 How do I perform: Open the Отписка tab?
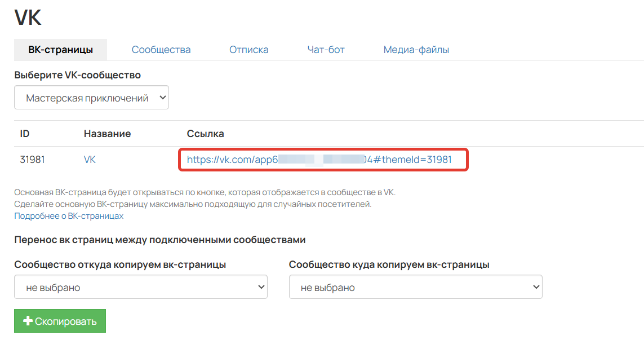pyautogui.click(x=249, y=50)
